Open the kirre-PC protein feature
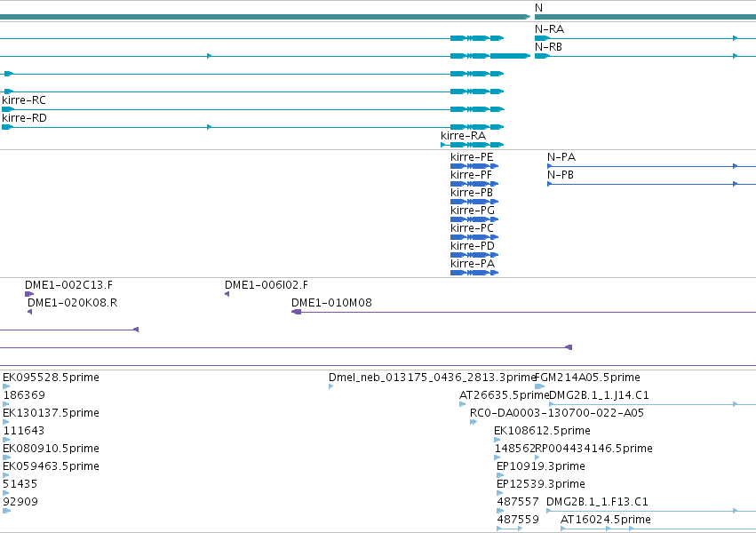Image resolution: width=756 pixels, height=533 pixels. 474,237
